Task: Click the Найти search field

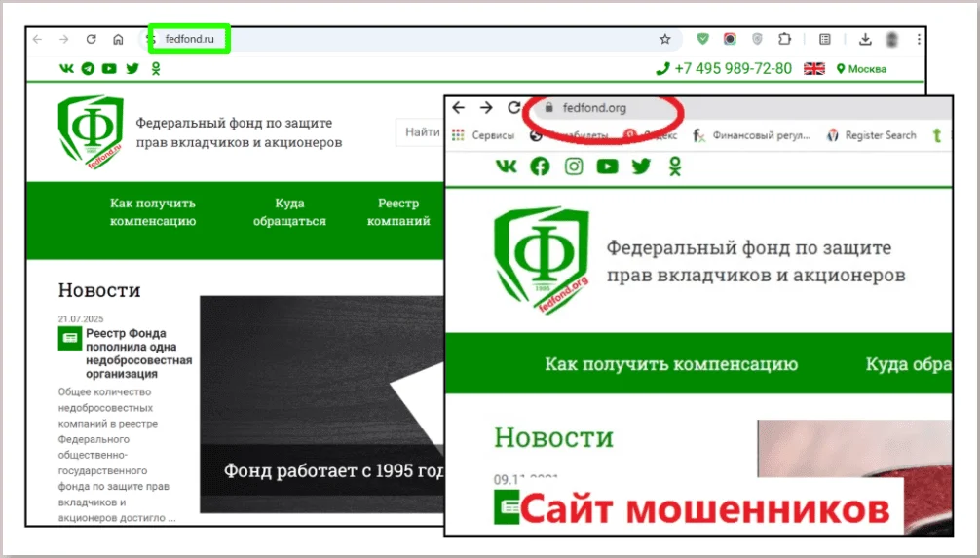Action: coord(420,132)
